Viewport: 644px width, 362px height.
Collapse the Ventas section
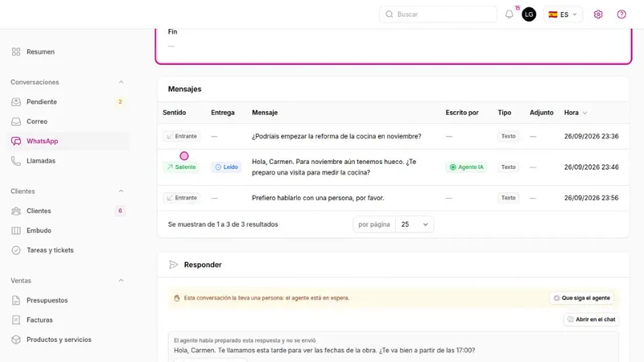(121, 281)
